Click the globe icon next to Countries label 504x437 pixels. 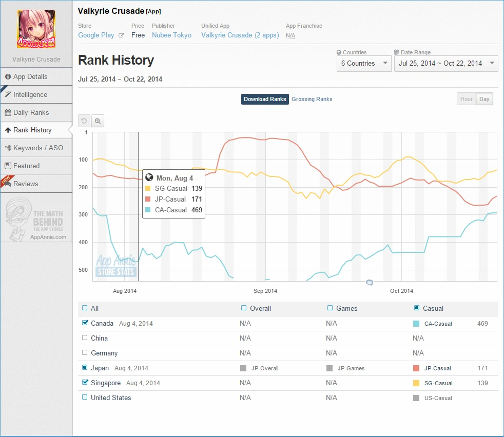(x=339, y=52)
